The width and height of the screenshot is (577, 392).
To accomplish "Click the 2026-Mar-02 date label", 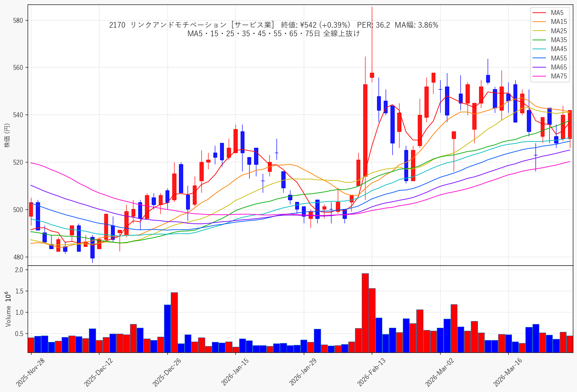I will (439, 372).
